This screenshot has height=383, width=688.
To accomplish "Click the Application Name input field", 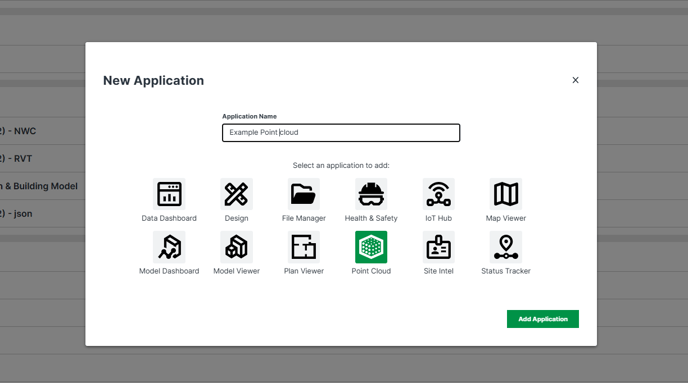I will click(x=341, y=132).
